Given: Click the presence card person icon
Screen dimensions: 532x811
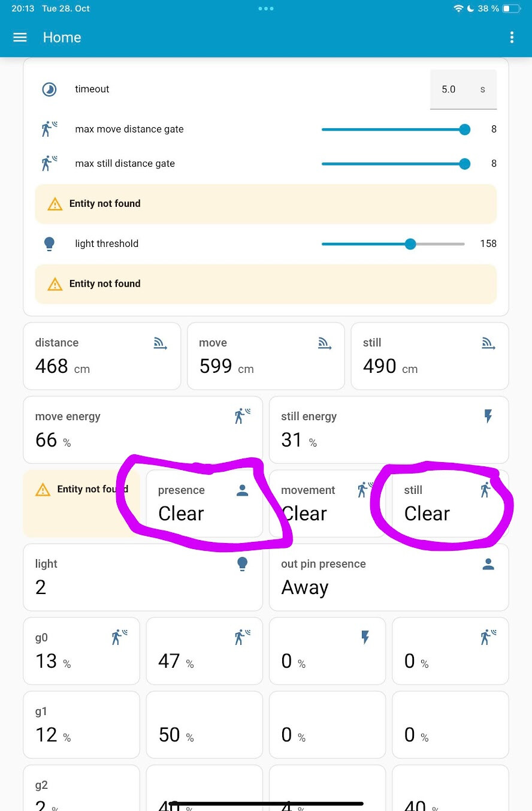Looking at the screenshot, I should (242, 490).
